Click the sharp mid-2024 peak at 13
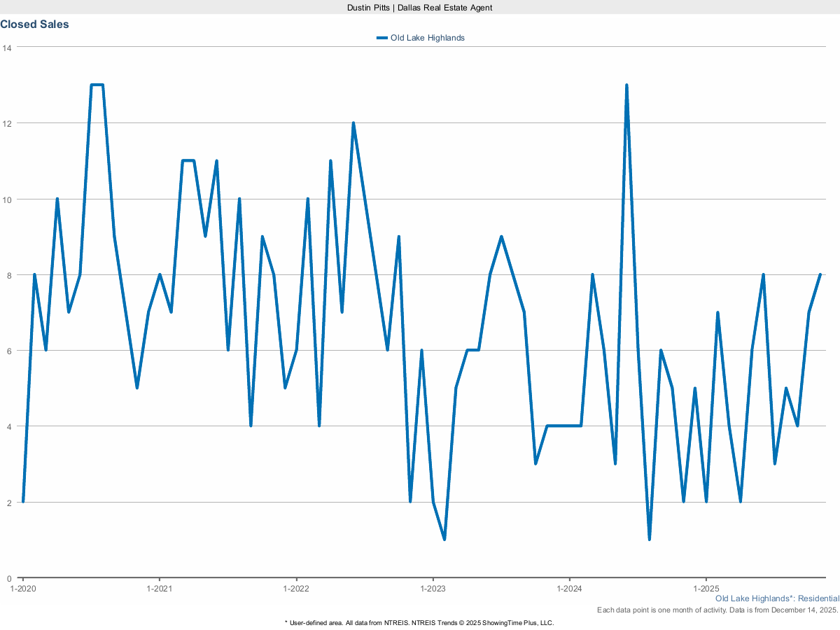 point(626,85)
